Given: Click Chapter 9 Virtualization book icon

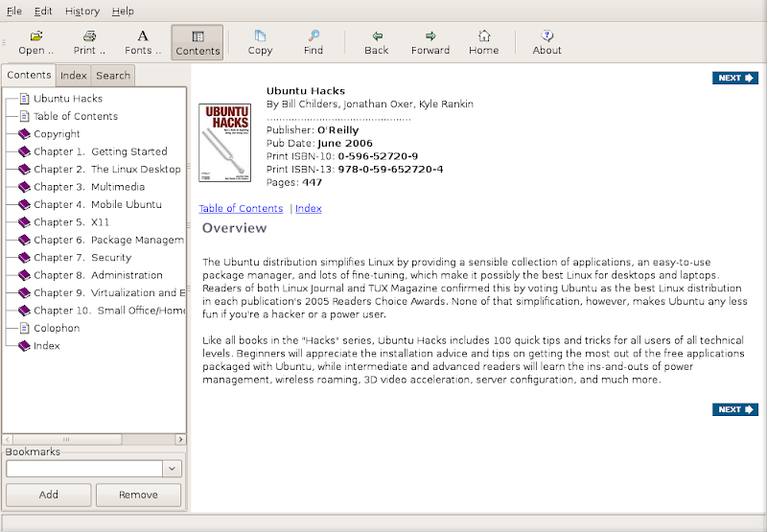Looking at the screenshot, I should [x=24, y=292].
